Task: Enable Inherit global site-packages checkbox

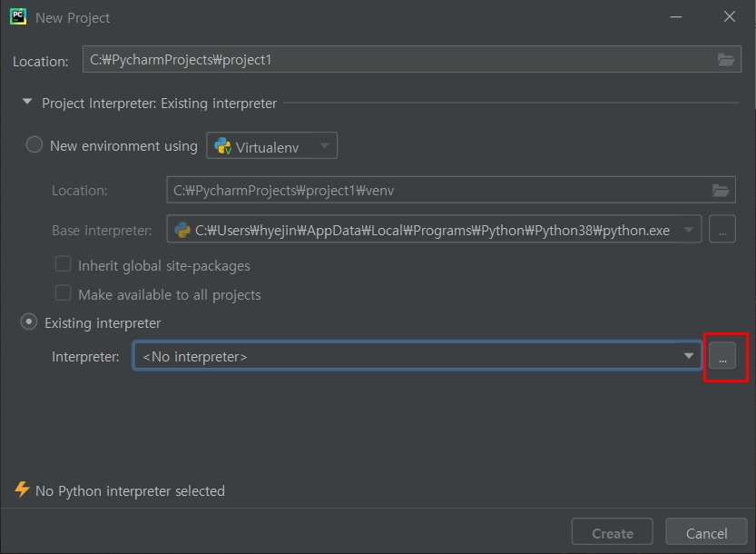Action: tap(64, 264)
